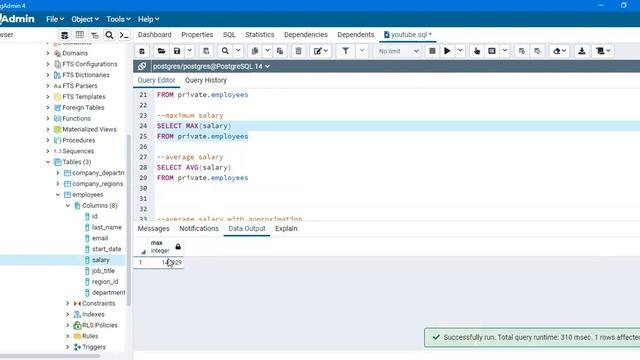Viewport: 640px width, 360px height.
Task: Open the Tools menu
Action: tap(118, 19)
